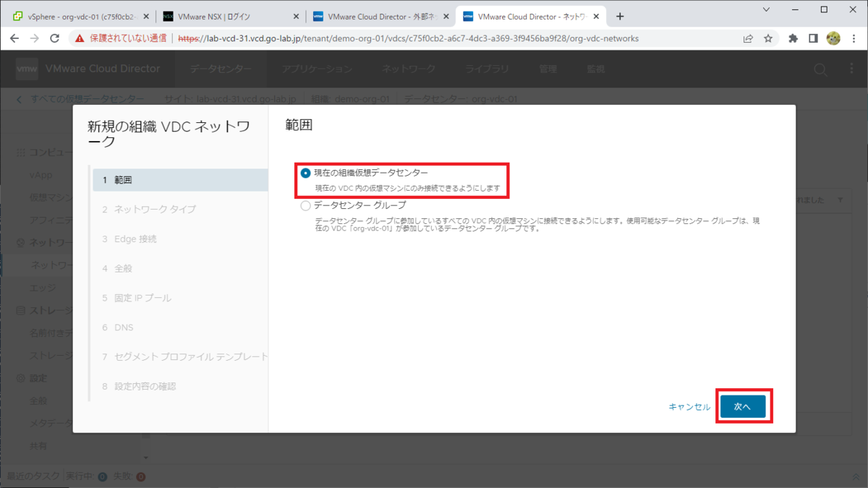Open the 管理 menu in header
Viewport: 868px width, 488px height.
click(548, 69)
